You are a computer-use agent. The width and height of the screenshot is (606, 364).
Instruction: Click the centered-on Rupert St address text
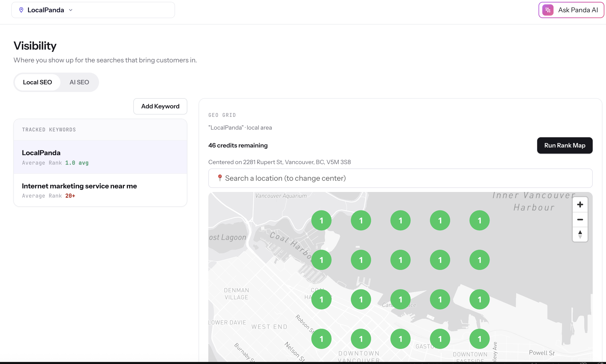point(279,162)
